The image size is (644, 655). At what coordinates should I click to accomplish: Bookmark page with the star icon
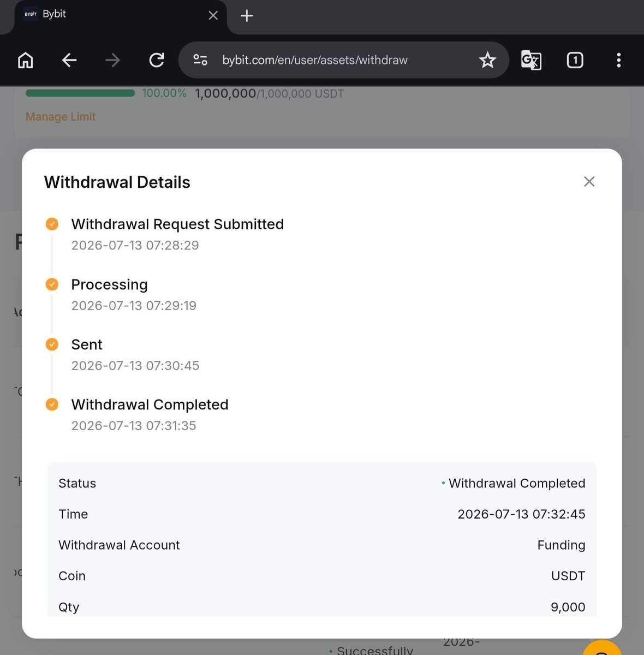[487, 60]
